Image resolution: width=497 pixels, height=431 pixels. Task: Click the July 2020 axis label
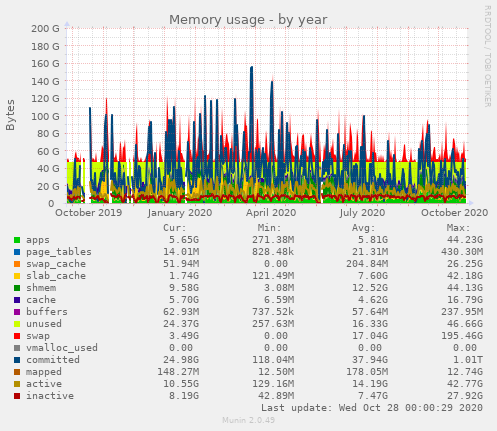point(362,213)
